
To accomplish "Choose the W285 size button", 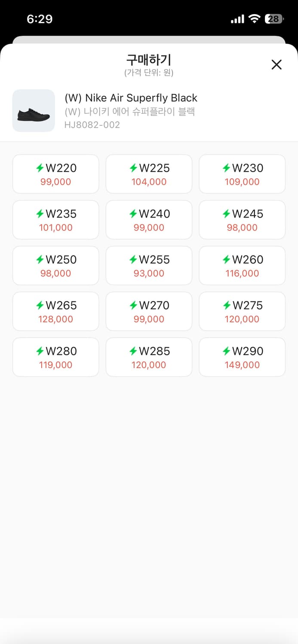I will pos(149,357).
